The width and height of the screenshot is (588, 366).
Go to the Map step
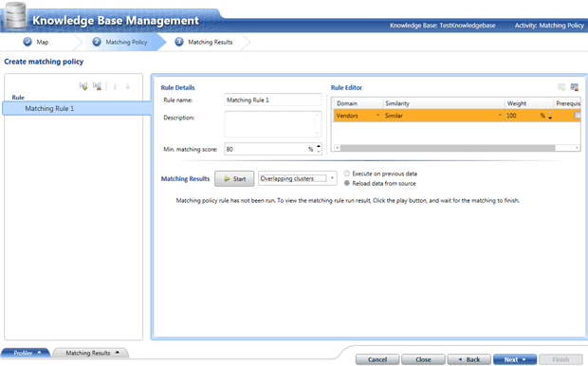click(36, 42)
